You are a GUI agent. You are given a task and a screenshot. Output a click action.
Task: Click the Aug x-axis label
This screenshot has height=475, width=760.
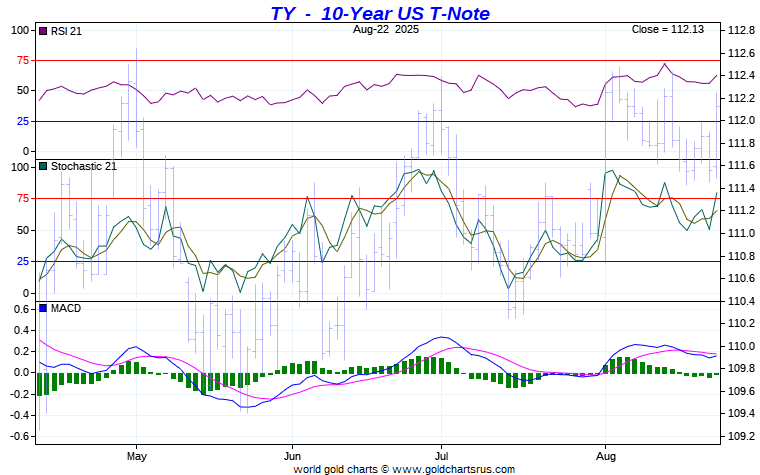pyautogui.click(x=605, y=456)
